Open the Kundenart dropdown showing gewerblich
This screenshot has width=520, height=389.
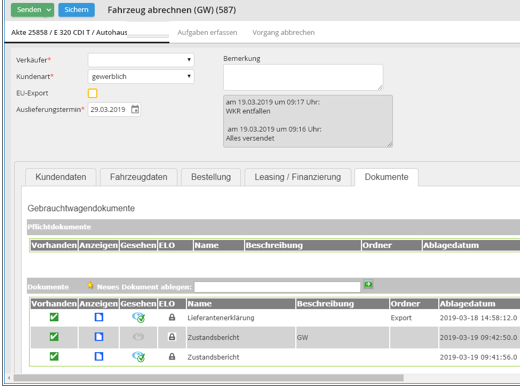(141, 76)
